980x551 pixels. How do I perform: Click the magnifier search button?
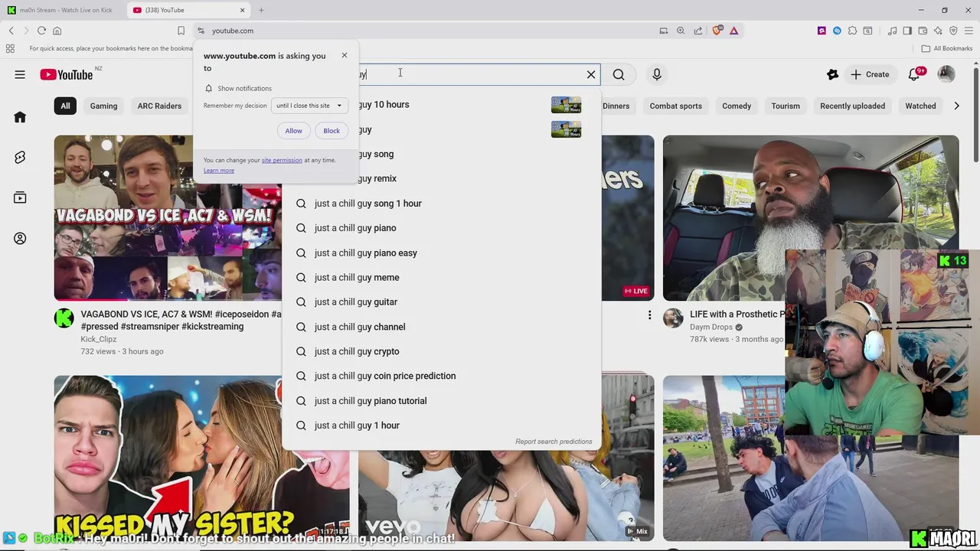[x=619, y=74]
